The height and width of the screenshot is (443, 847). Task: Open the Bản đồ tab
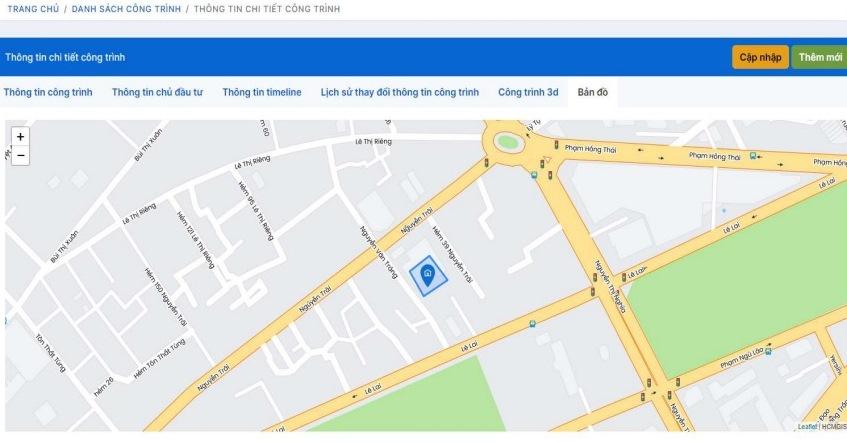point(592,92)
